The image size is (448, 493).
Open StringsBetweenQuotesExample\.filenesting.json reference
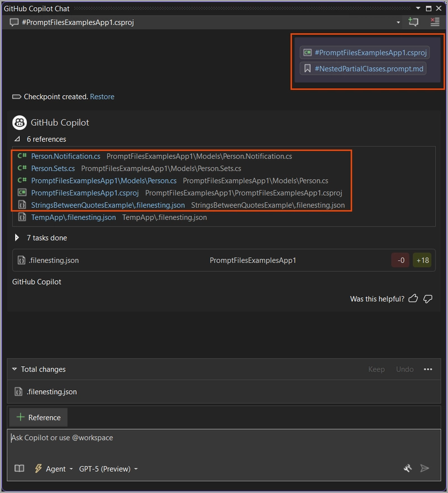click(x=108, y=205)
